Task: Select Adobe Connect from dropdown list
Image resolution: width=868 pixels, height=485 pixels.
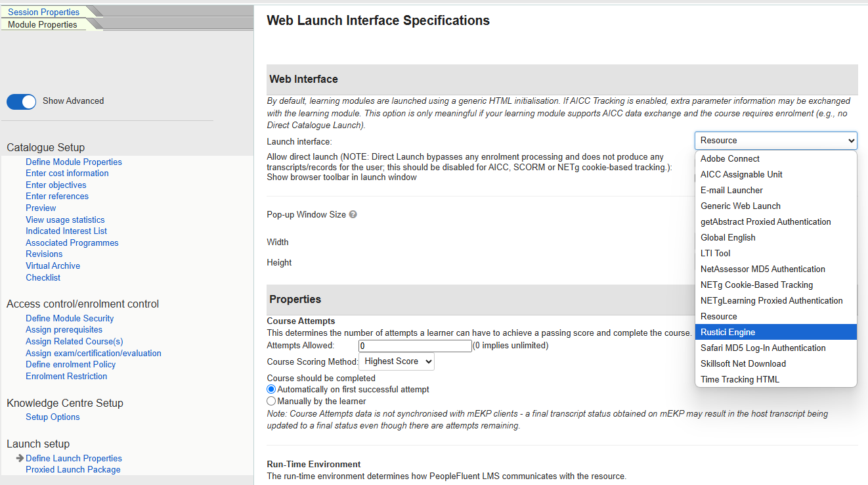Action: coord(729,159)
